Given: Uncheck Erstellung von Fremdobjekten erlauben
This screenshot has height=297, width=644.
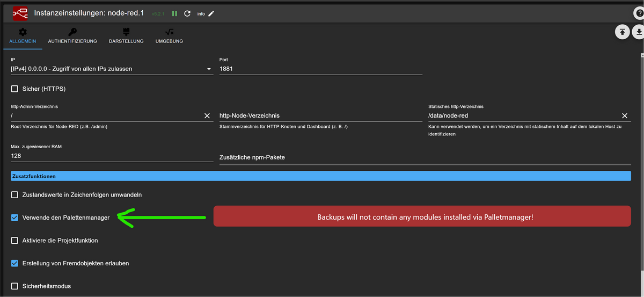Looking at the screenshot, I should (x=14, y=263).
